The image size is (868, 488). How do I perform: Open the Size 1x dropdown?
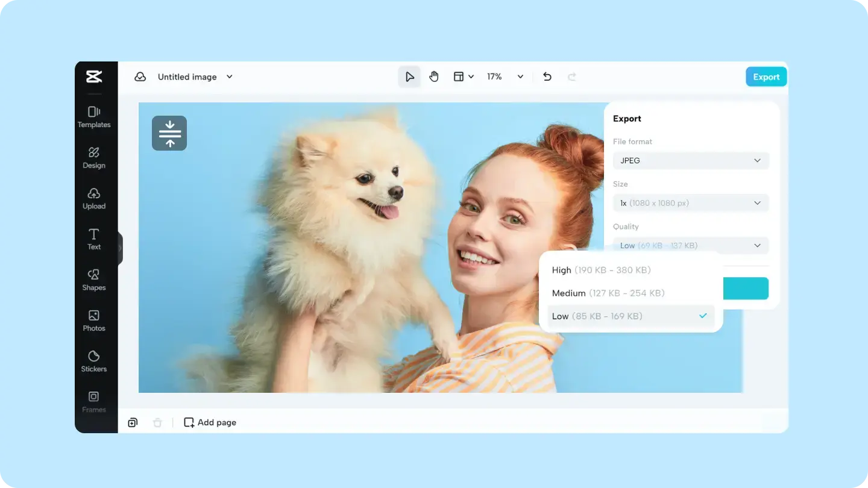[691, 203]
